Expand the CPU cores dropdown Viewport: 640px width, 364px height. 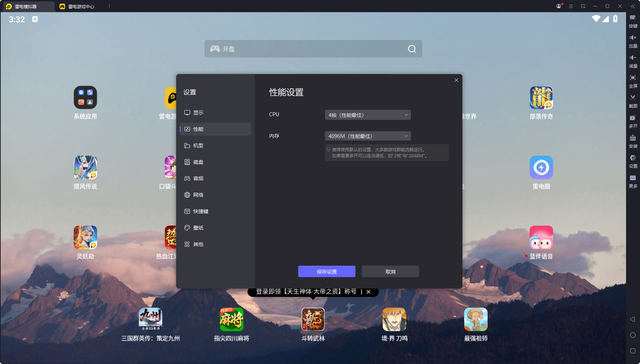coord(368,115)
